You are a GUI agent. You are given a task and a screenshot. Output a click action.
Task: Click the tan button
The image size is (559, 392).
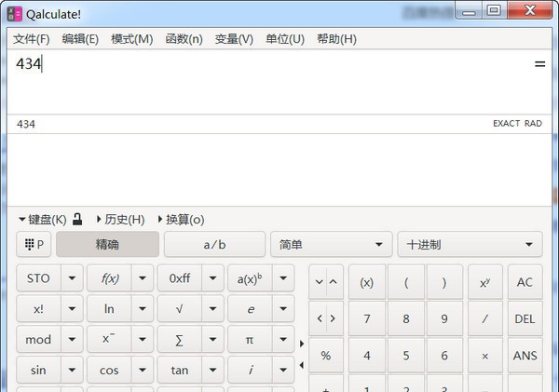(x=179, y=370)
